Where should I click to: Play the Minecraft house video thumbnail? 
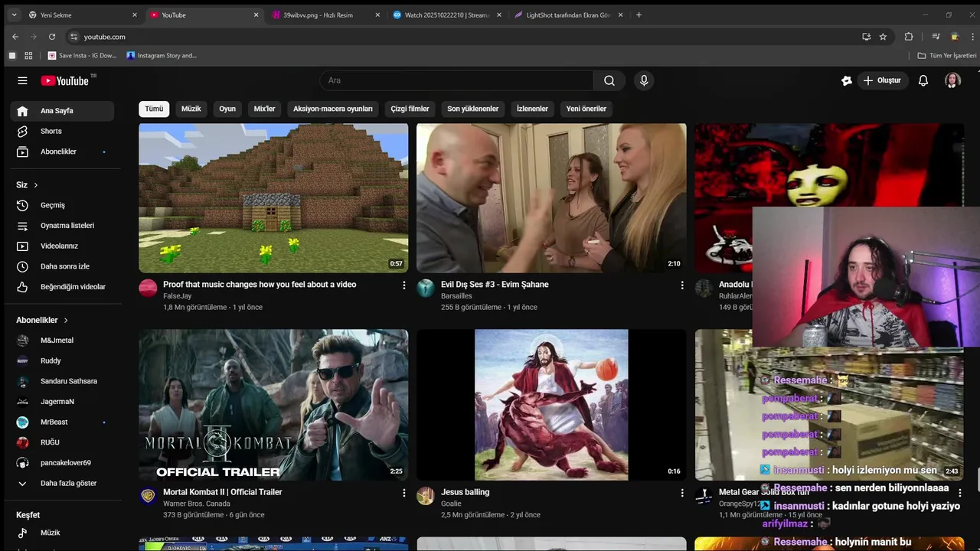(x=273, y=198)
